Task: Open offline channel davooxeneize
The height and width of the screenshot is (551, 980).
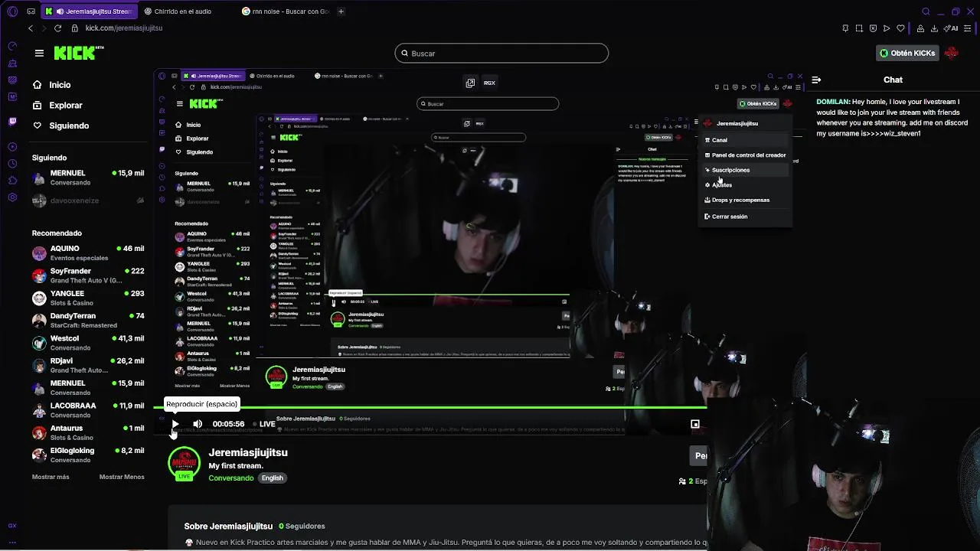Action: pyautogui.click(x=88, y=201)
